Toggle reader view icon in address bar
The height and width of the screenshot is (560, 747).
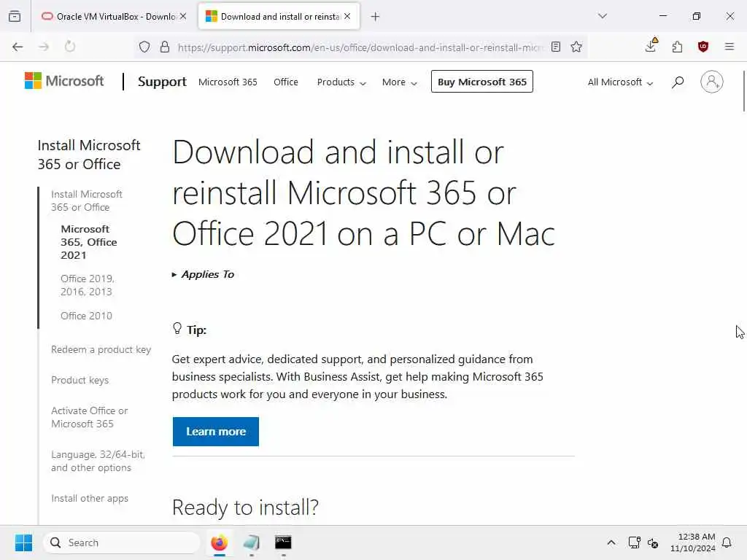(555, 47)
